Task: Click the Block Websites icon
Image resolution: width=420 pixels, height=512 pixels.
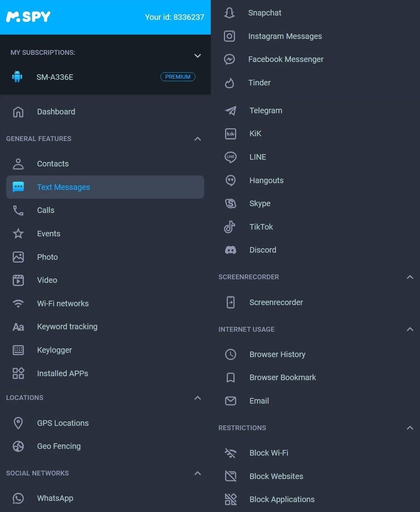Action: pos(231,476)
